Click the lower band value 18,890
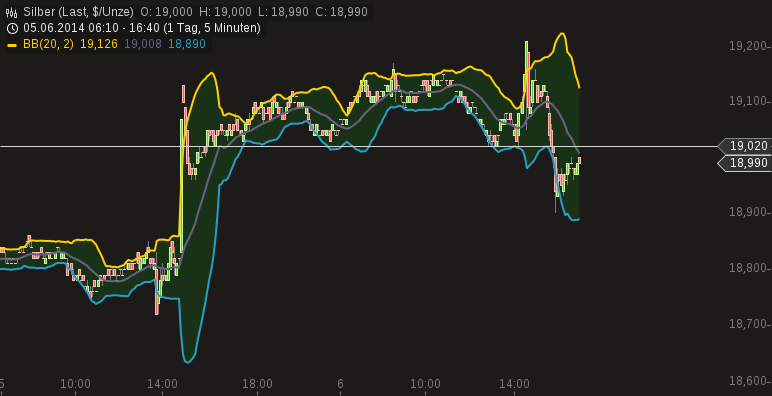This screenshot has height=396, width=772. [187, 44]
